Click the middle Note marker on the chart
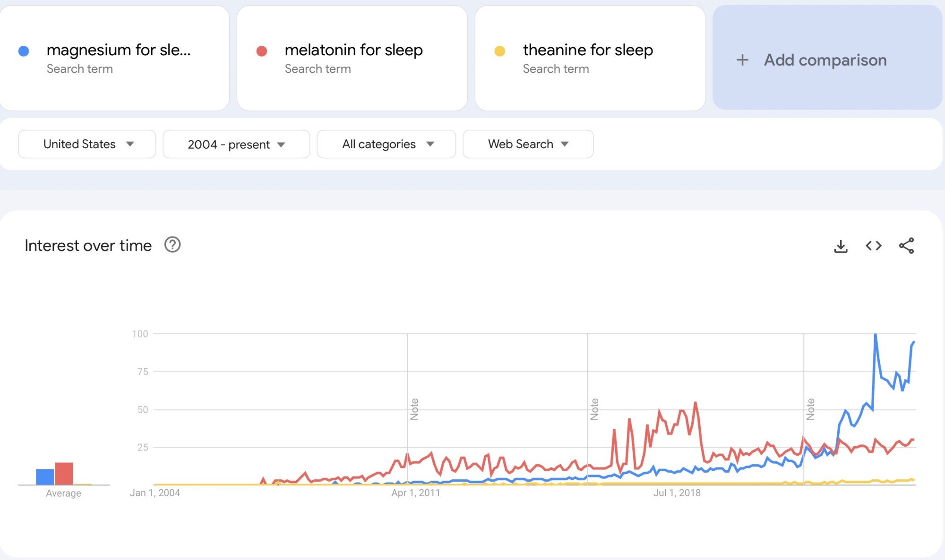Image resolution: width=945 pixels, height=560 pixels. (594, 409)
